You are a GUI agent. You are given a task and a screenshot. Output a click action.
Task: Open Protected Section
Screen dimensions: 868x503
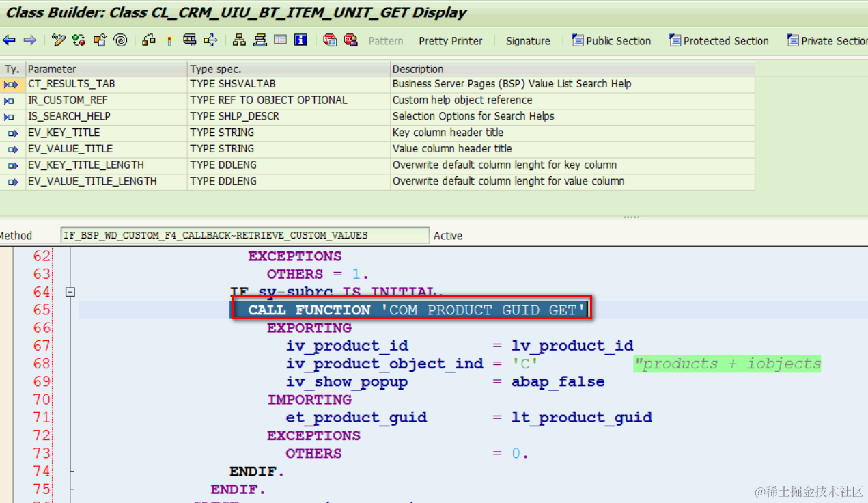tap(719, 41)
